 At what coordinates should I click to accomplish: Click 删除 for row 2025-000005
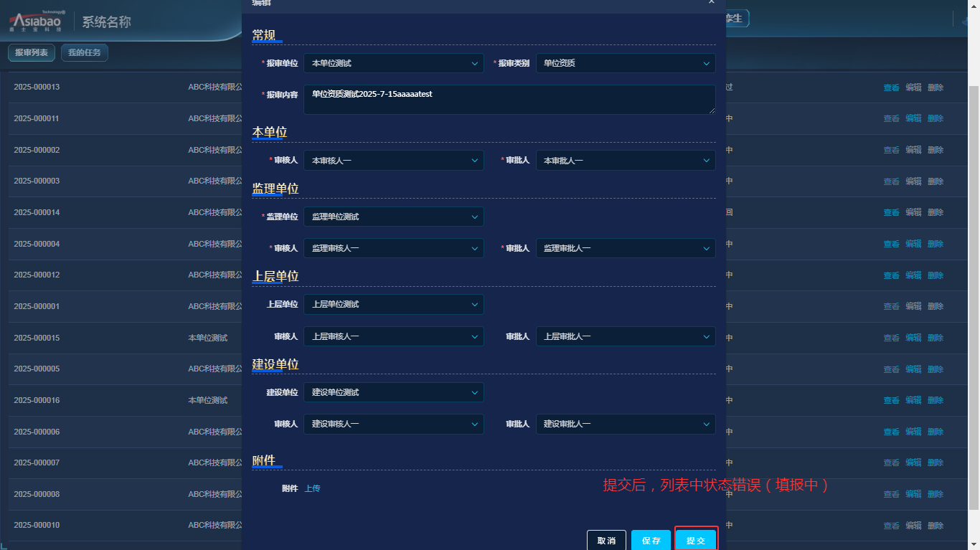(936, 369)
